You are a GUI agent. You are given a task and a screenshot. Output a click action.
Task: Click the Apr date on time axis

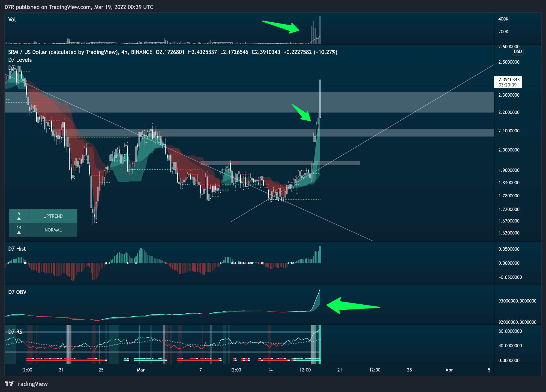coord(449,370)
